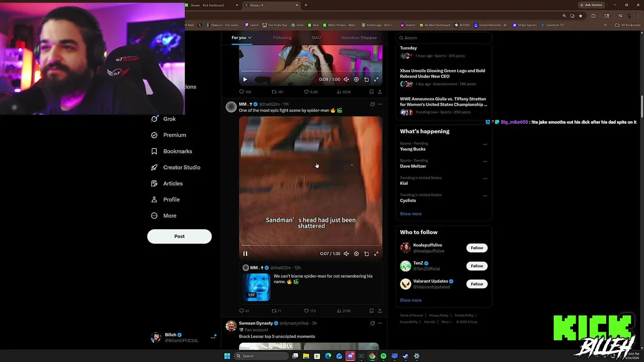Open spider-man video settings gear
Viewport: 644px width, 362px height.
tap(356, 254)
